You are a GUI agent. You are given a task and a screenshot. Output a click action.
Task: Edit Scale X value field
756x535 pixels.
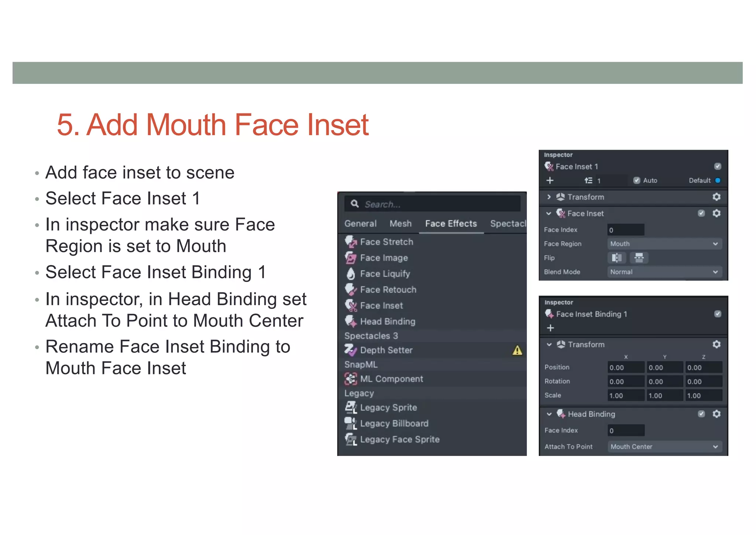[626, 395]
